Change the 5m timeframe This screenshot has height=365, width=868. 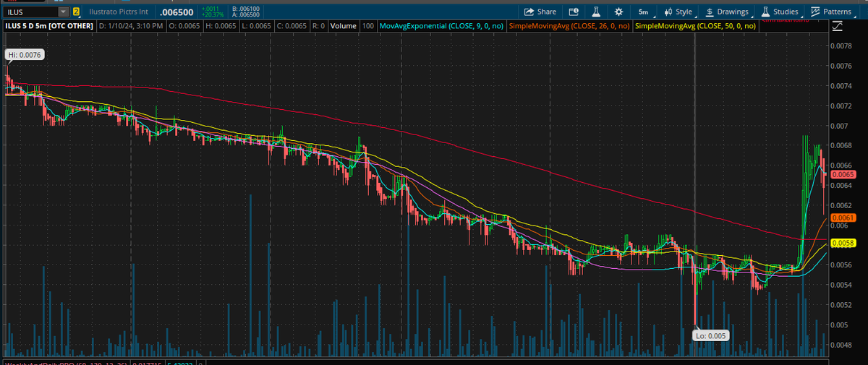[x=643, y=12]
